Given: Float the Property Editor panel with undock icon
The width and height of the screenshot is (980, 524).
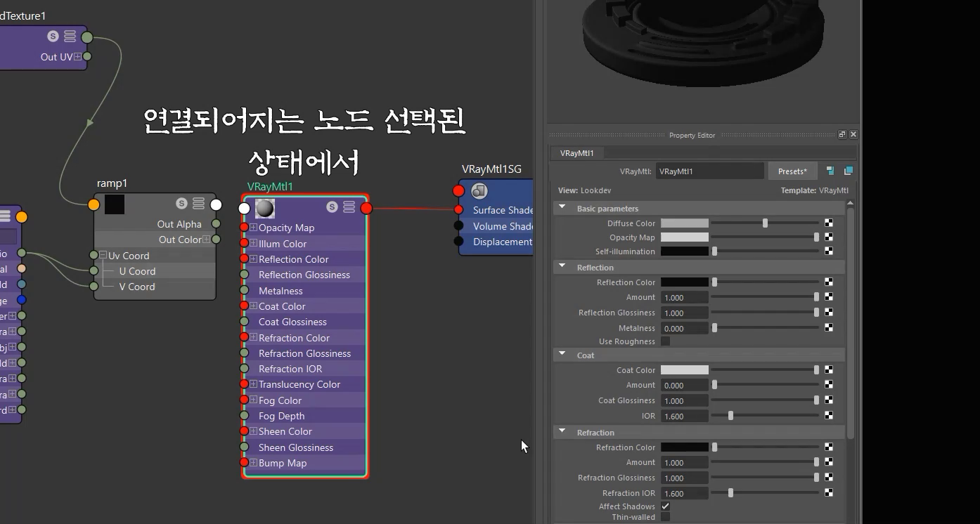Looking at the screenshot, I should [842, 134].
